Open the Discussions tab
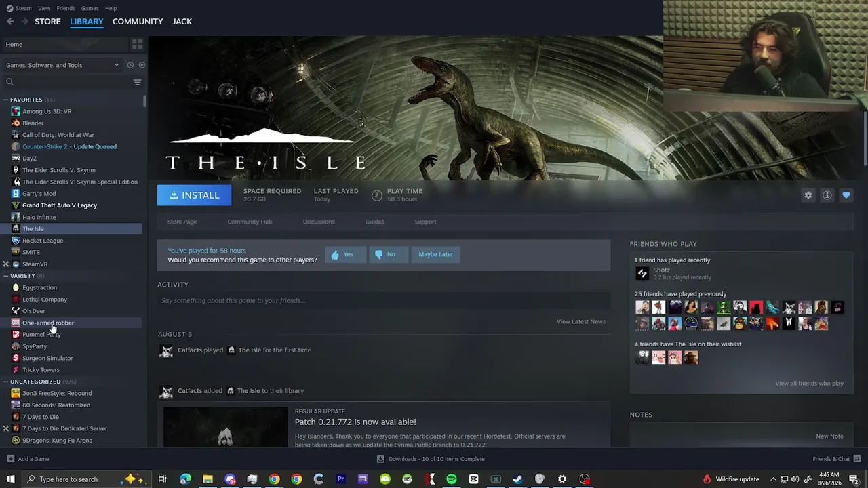Viewport: 868px width, 488px height. point(319,222)
